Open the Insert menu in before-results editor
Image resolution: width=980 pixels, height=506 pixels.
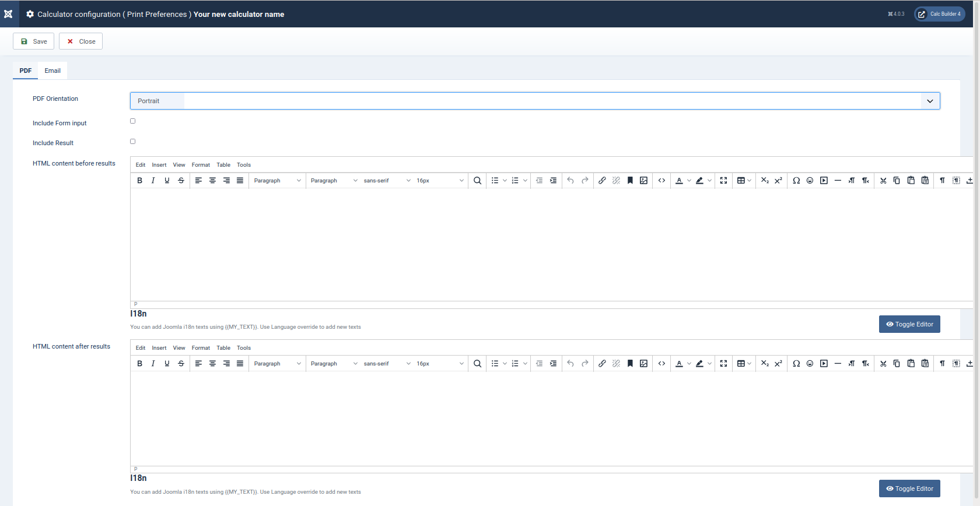159,165
